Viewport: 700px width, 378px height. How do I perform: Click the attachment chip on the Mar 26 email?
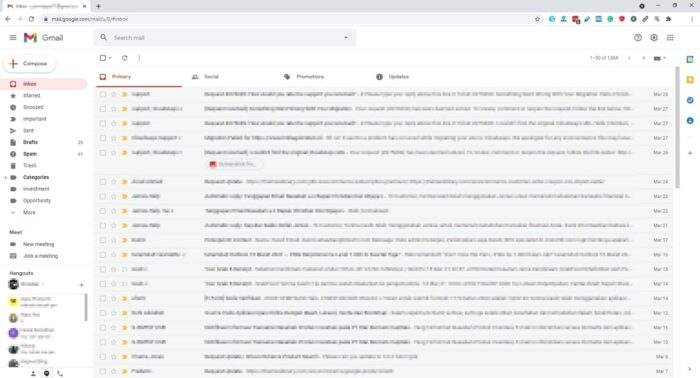click(235, 164)
